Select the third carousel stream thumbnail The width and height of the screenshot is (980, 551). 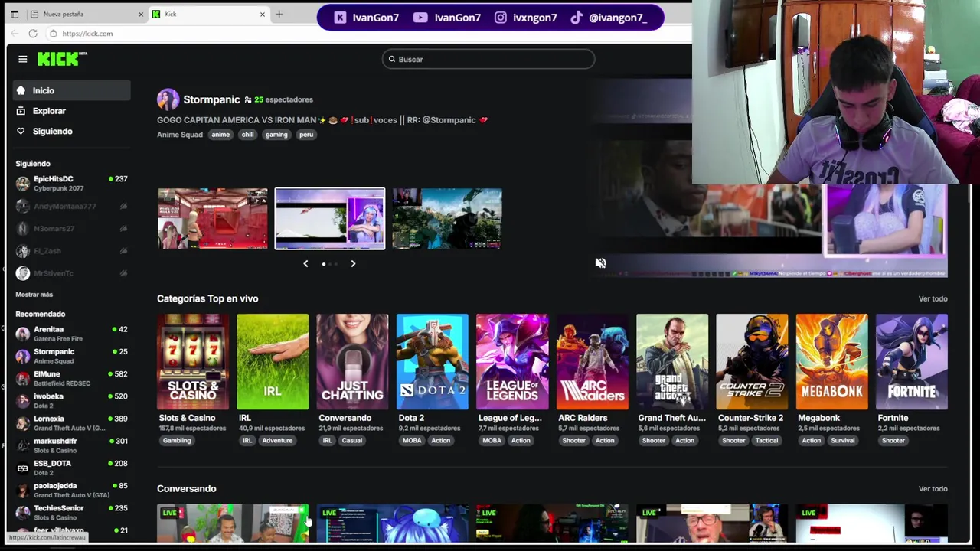(x=447, y=219)
